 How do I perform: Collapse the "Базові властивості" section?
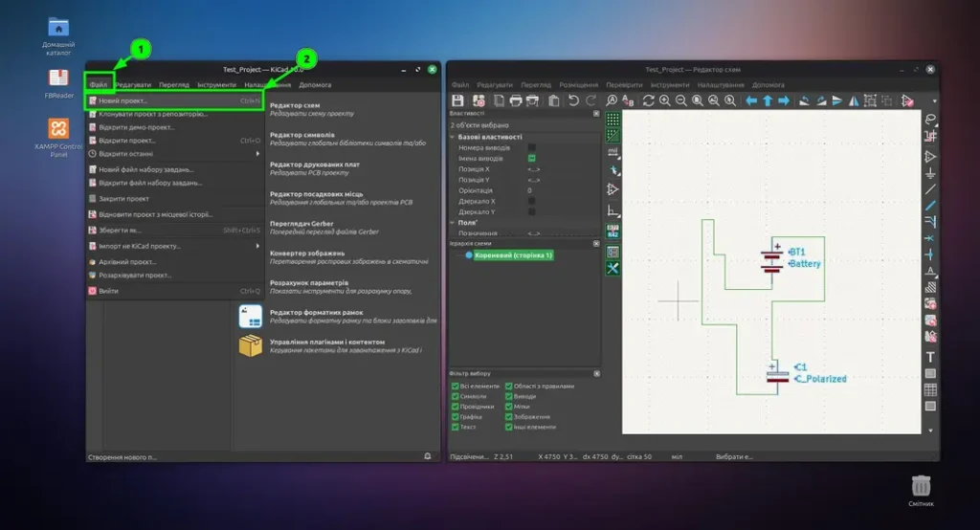tap(453, 137)
